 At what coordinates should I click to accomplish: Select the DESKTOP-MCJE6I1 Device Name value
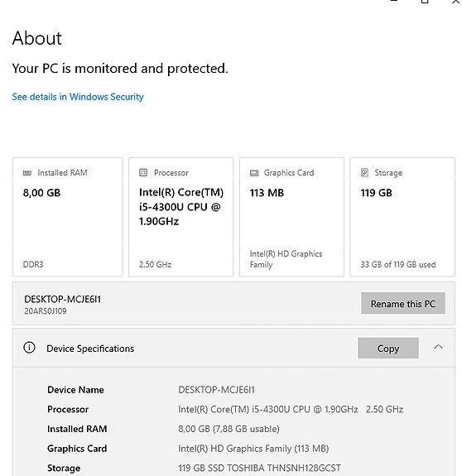point(216,390)
